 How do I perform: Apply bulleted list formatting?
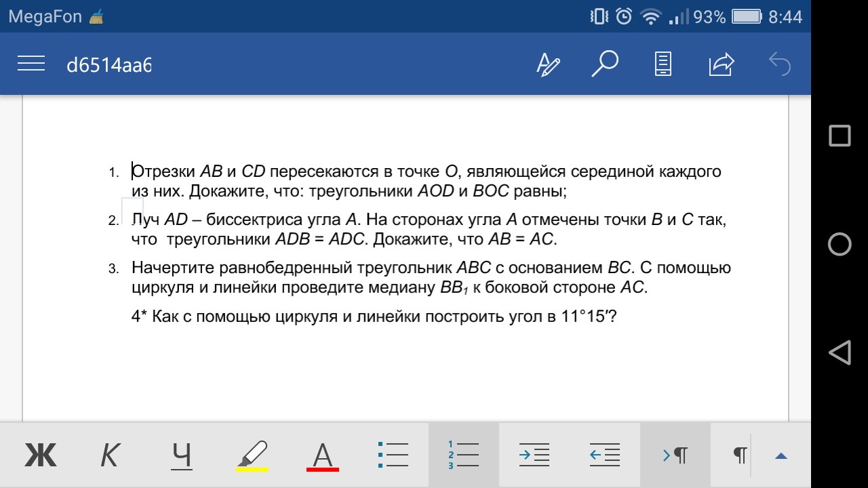tap(393, 455)
